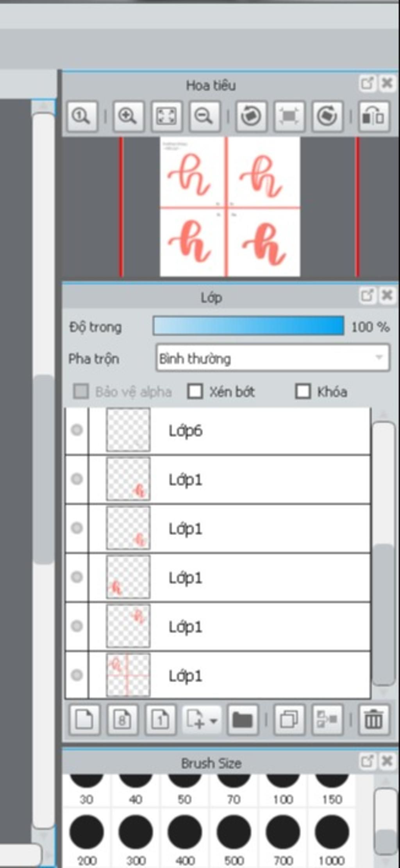Create a new layer folder
Image resolution: width=400 pixels, height=868 pixels.
point(243,719)
